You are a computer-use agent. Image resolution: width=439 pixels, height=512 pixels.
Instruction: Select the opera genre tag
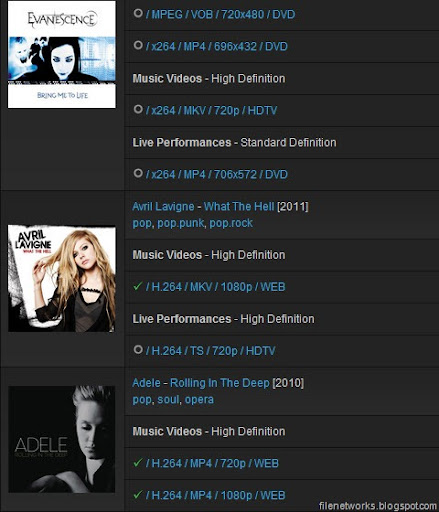click(x=199, y=400)
